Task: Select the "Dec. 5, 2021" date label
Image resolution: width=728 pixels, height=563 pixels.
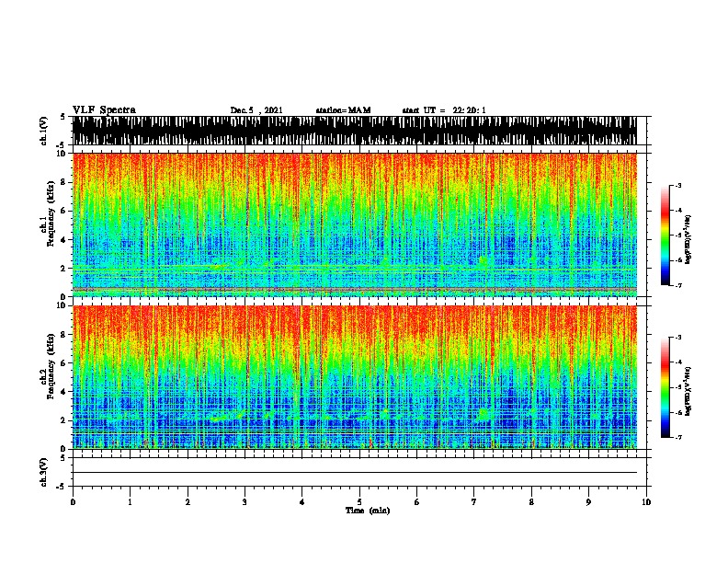Action: (256, 110)
